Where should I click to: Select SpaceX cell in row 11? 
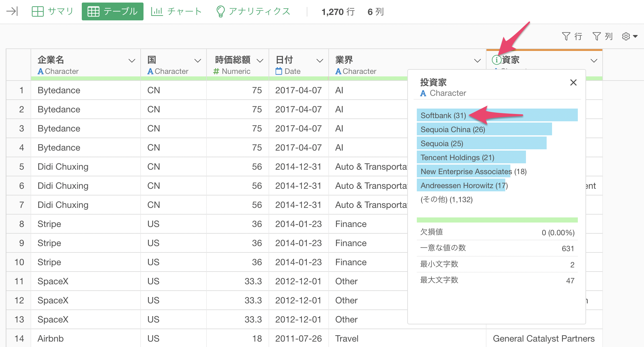[86, 281]
